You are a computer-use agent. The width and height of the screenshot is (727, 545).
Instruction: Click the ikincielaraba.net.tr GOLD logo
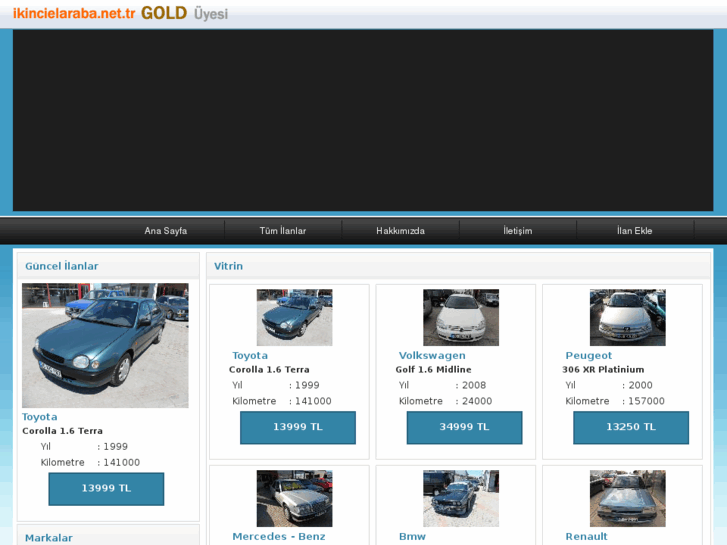click(x=120, y=14)
